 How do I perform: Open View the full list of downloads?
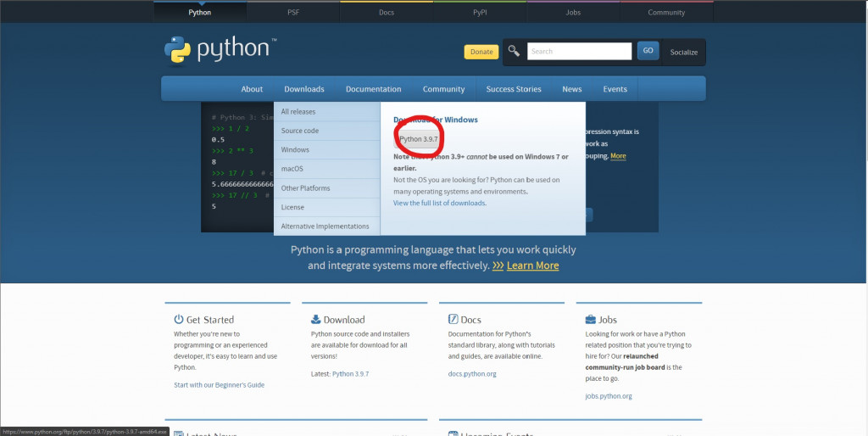pyautogui.click(x=440, y=204)
